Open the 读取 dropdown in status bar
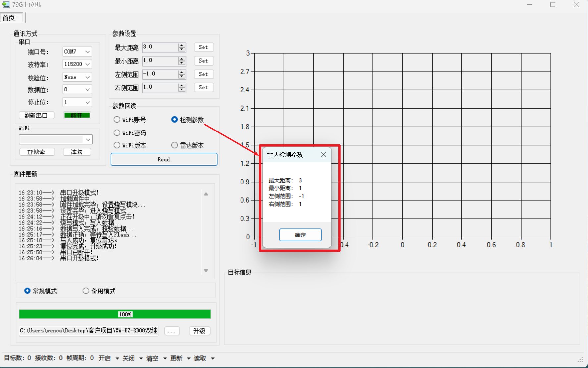The width and height of the screenshot is (588, 368). 213,358
